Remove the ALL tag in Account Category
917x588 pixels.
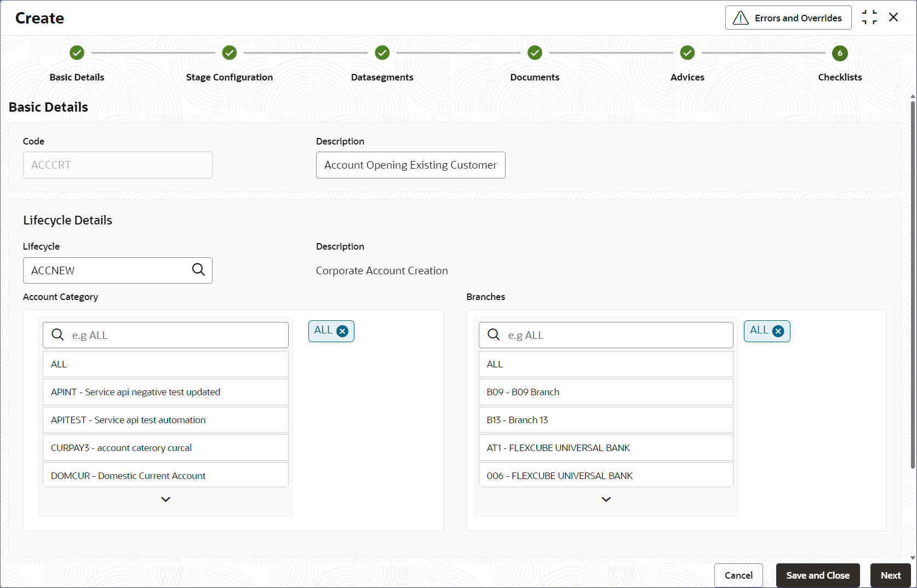point(342,331)
